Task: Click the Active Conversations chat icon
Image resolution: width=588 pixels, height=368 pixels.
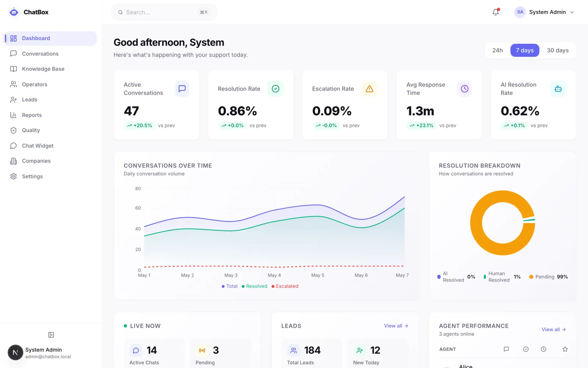Action: [182, 89]
